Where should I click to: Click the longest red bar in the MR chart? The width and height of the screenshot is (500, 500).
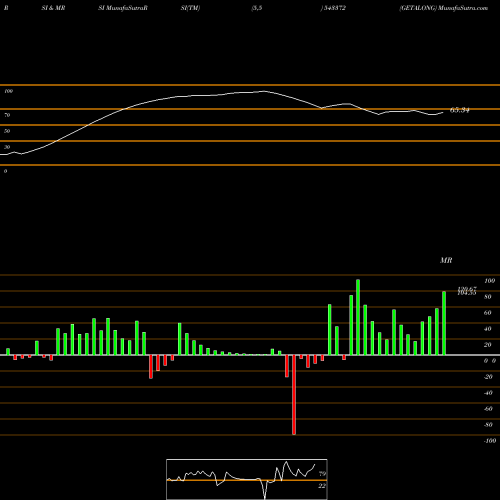[x=294, y=395]
